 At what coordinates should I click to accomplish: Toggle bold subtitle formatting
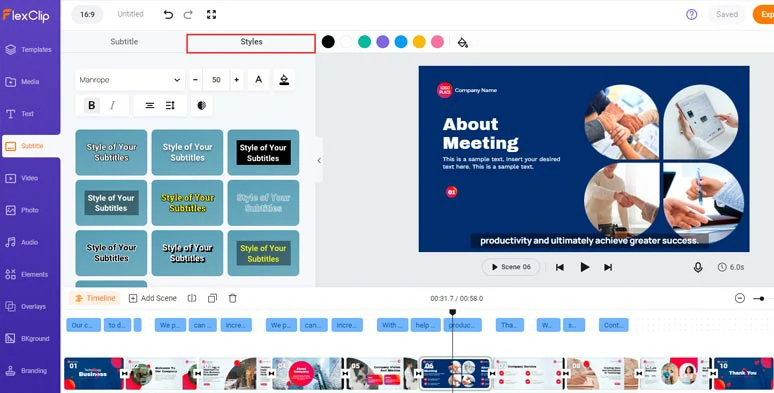(92, 105)
